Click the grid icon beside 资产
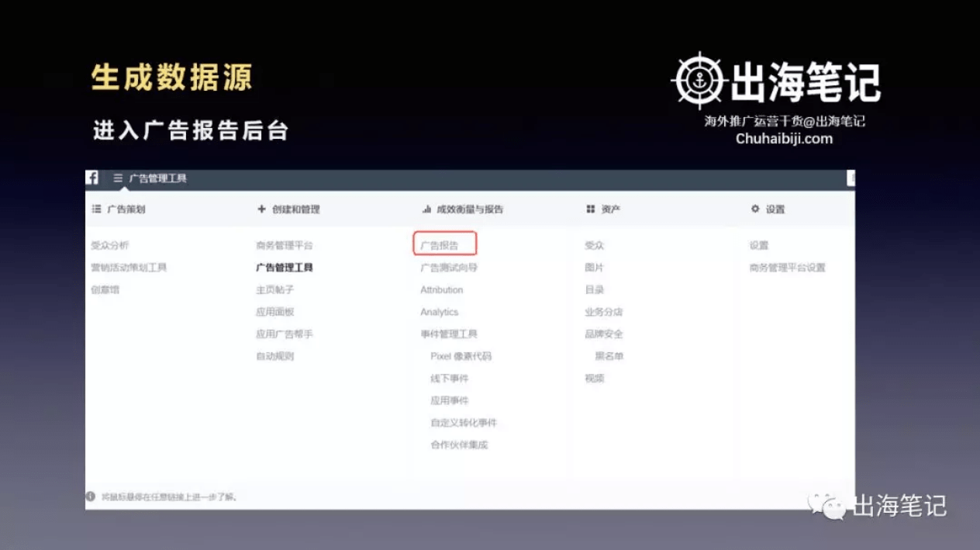 tap(591, 209)
